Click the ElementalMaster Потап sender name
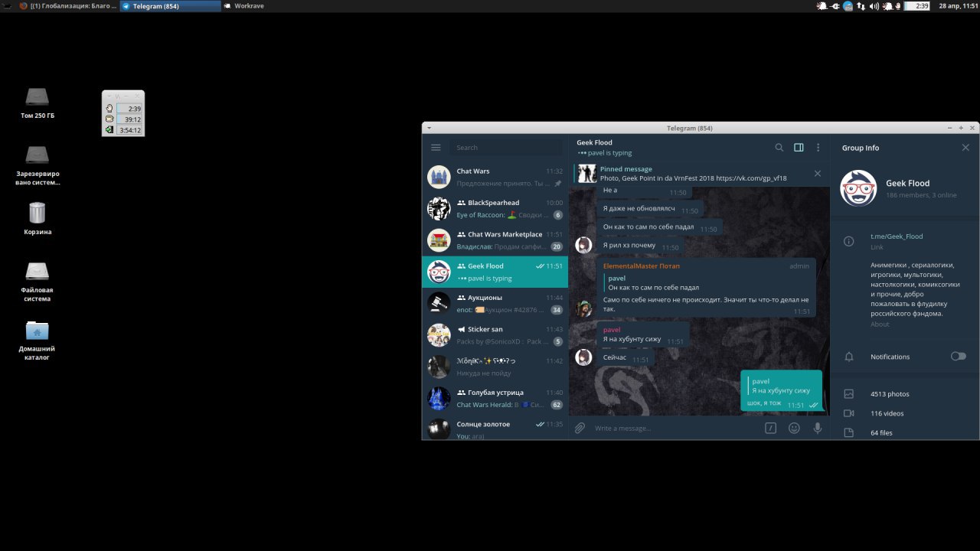This screenshot has width=980, height=551. pos(641,266)
